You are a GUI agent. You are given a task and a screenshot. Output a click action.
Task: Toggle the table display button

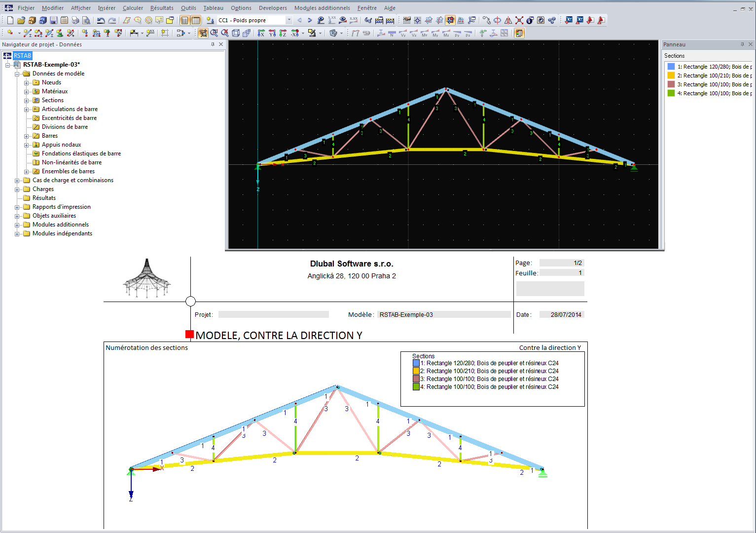click(x=195, y=20)
